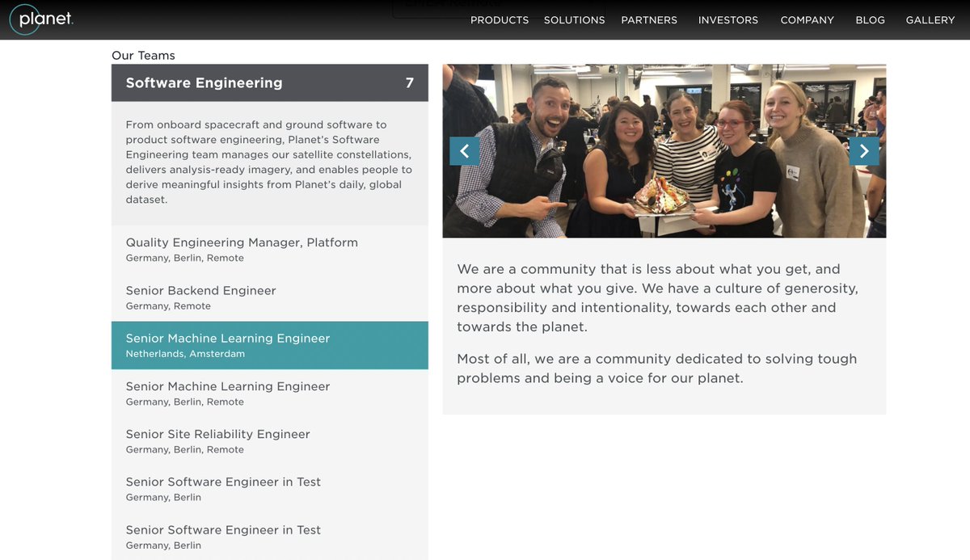Click the 'Most of all, we are a community' paragraph
This screenshot has height=560, width=970.
(657, 368)
